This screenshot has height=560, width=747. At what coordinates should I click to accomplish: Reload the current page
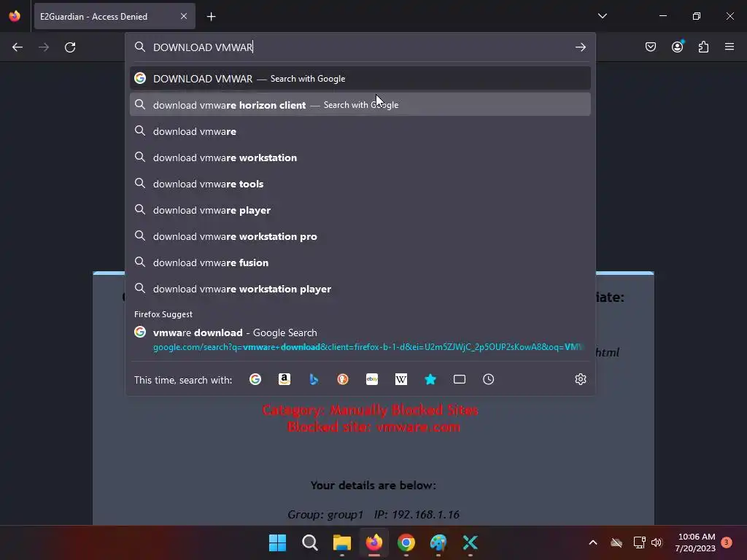(x=70, y=47)
